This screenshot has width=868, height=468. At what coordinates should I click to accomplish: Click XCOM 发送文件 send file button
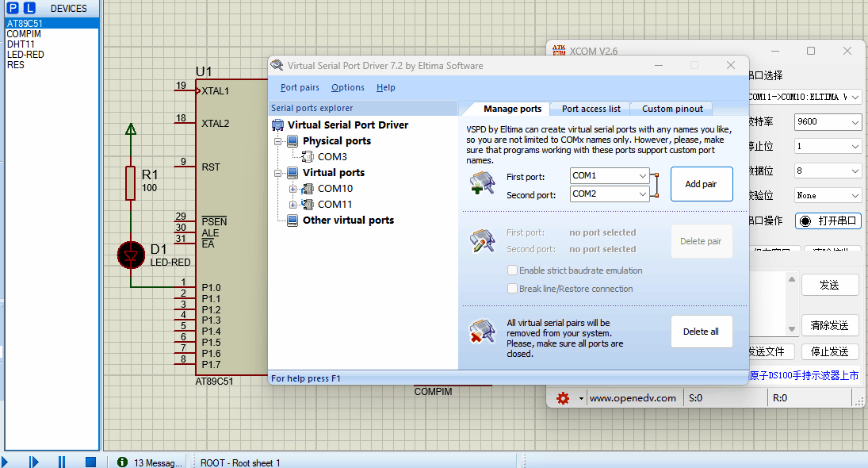770,351
